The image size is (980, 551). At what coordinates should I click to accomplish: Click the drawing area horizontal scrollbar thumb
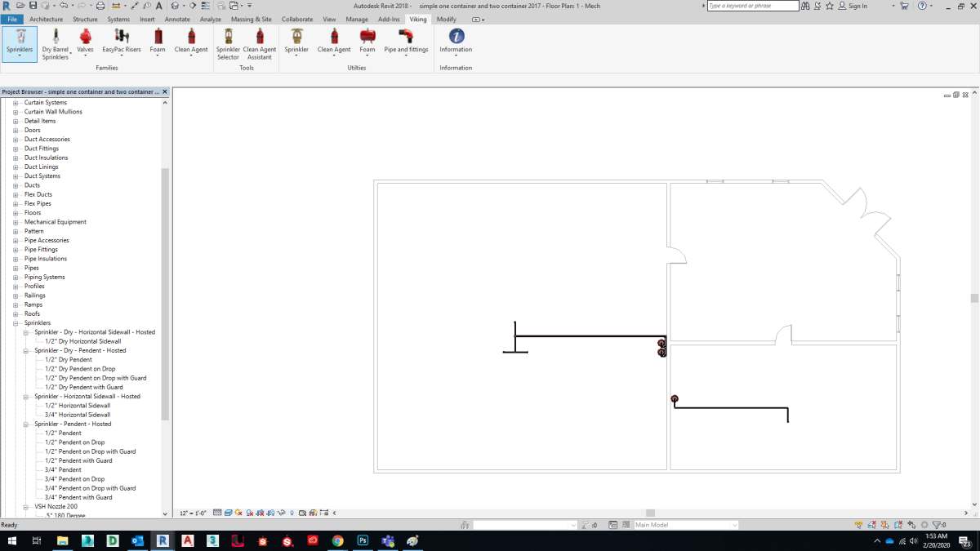point(651,513)
